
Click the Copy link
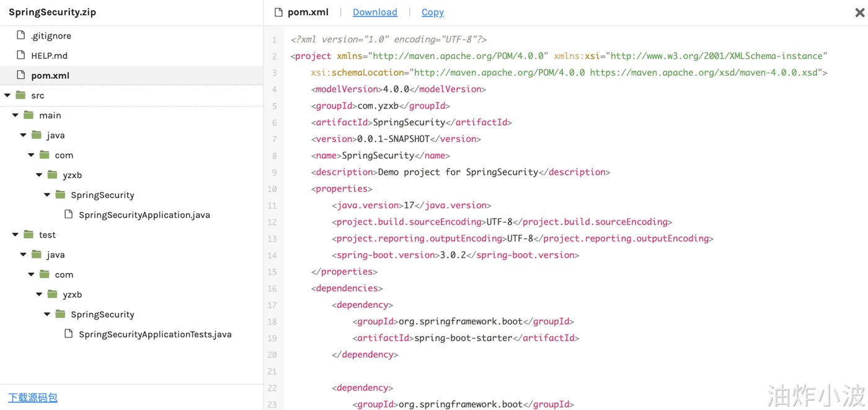(x=432, y=12)
